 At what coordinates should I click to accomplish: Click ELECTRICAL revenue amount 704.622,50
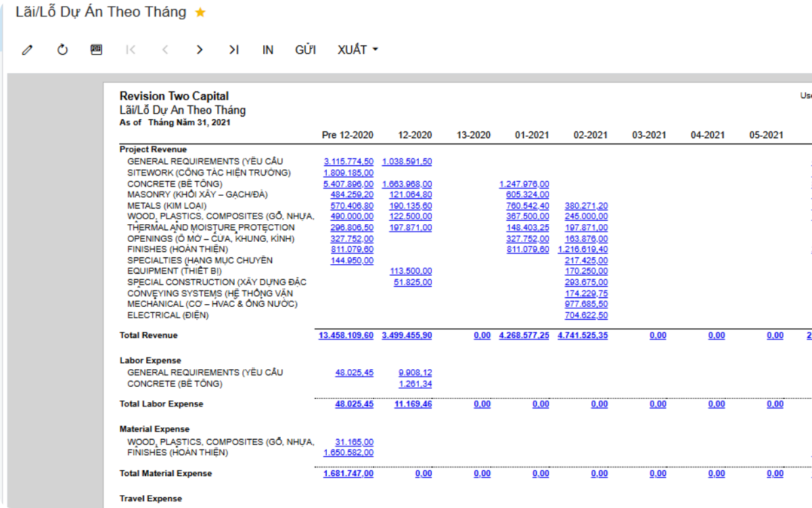pos(586,315)
